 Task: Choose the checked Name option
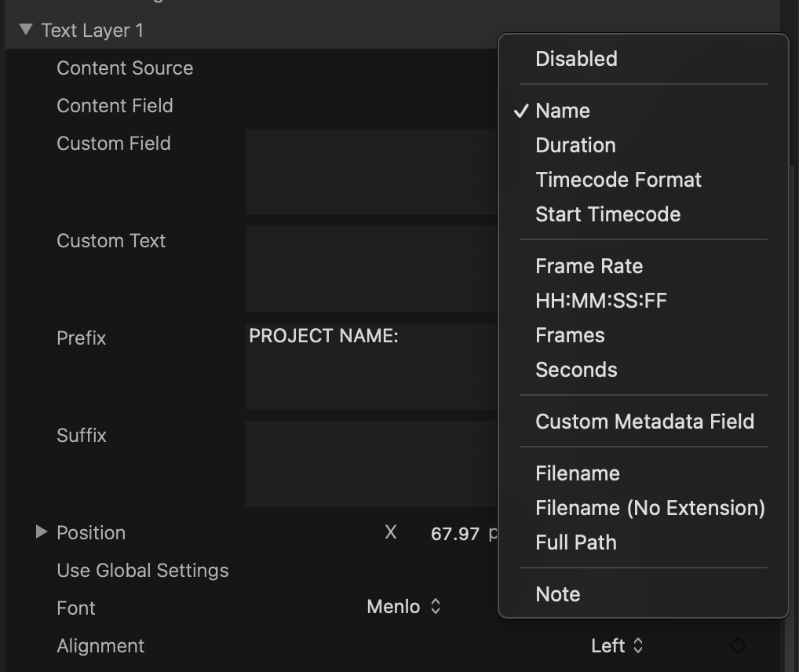(x=563, y=111)
